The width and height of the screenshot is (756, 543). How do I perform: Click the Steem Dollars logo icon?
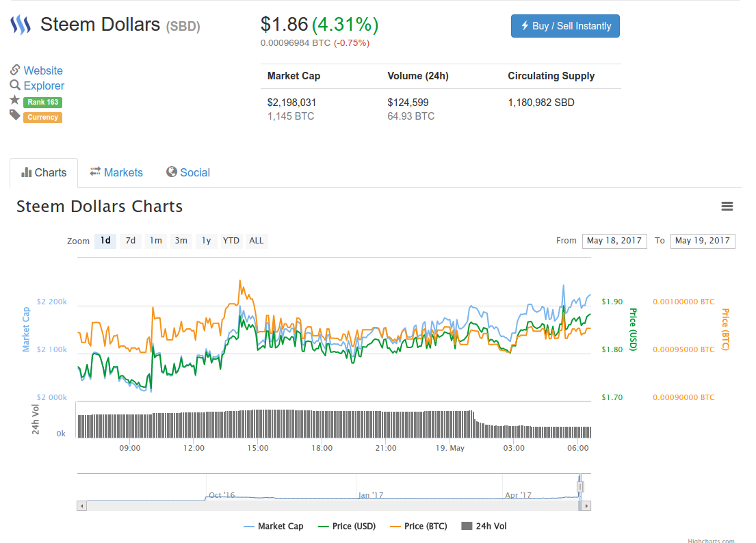click(21, 25)
